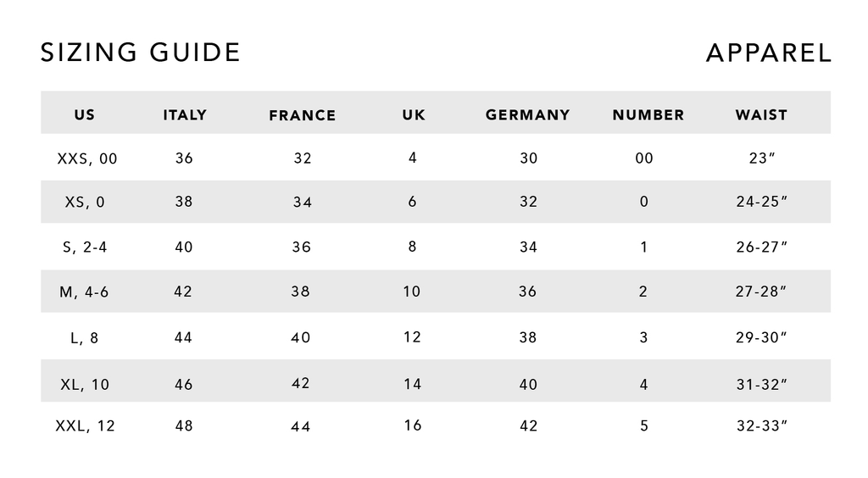Click the M, 4-6 size label
Viewport: 868px width, 478px height.
84,292
